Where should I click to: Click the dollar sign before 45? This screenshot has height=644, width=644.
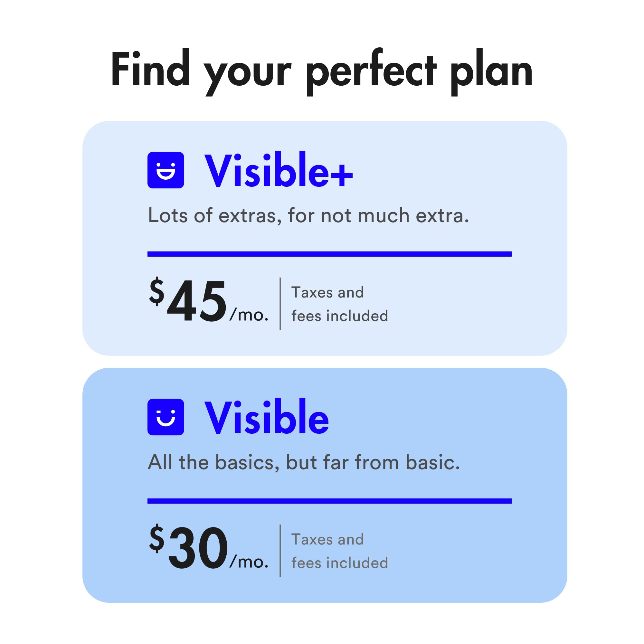click(x=157, y=292)
